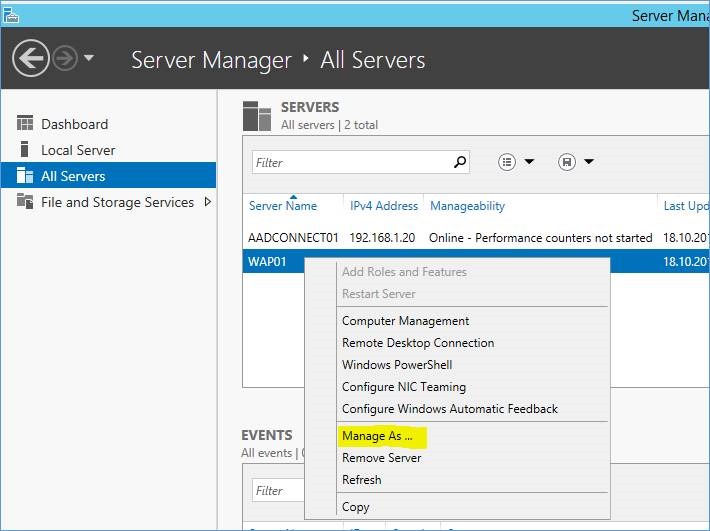The image size is (710, 531).
Task: Open the saved queries dropdown arrow
Action: pyautogui.click(x=589, y=162)
